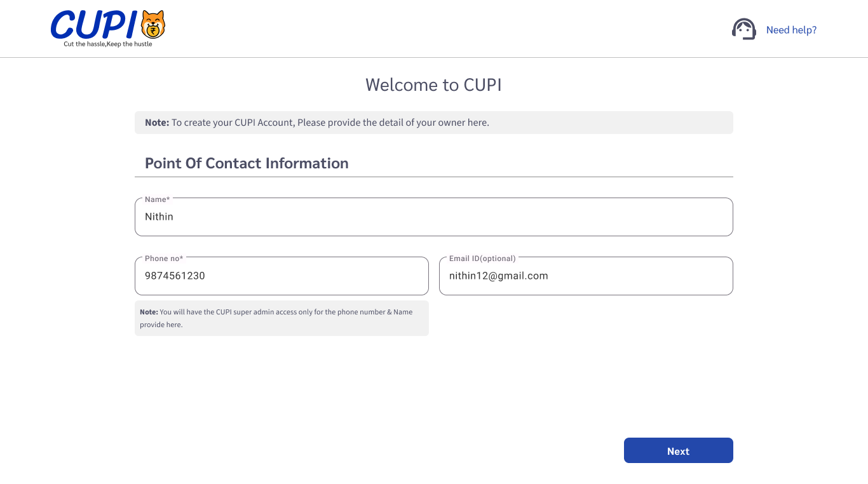Screen dimensions: 868x484
Task: Click the Point Of Contact Information heading
Action: point(247,163)
